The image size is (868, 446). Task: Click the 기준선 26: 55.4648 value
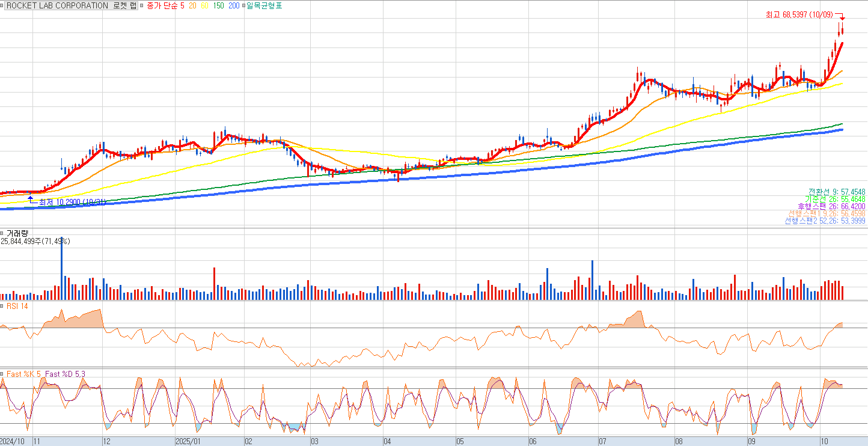tap(836, 199)
